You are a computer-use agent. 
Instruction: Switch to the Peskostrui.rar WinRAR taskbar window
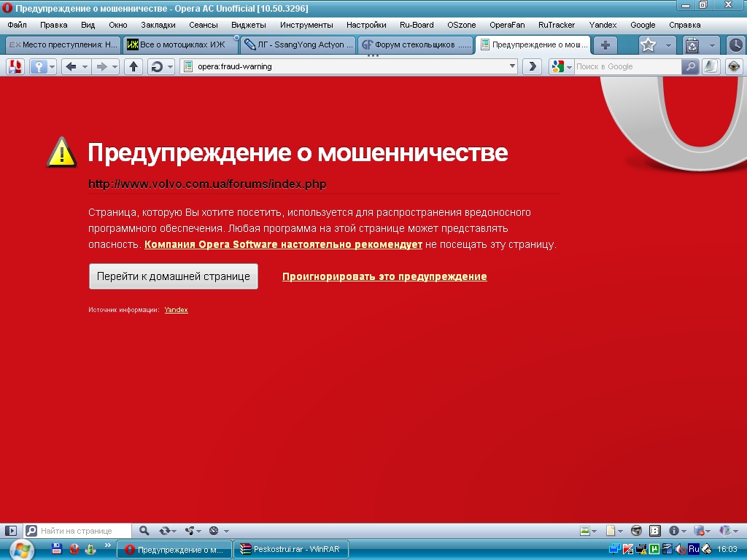pos(290,549)
